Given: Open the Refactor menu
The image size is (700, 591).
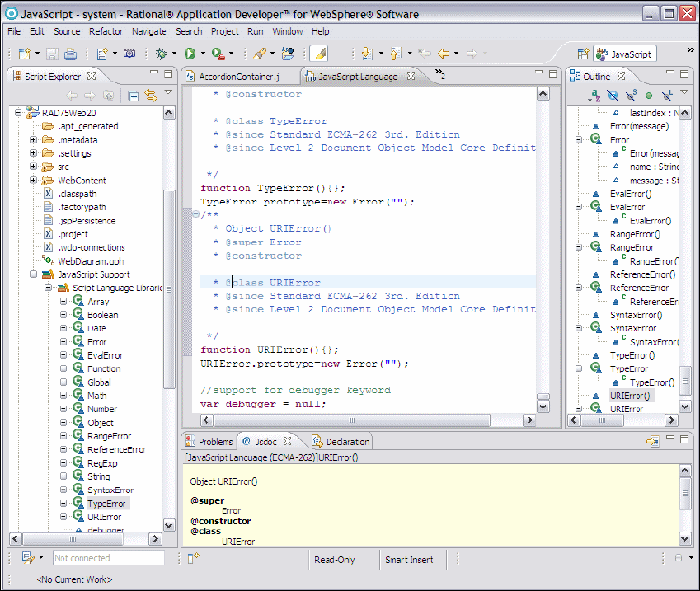Looking at the screenshot, I should click(x=106, y=31).
